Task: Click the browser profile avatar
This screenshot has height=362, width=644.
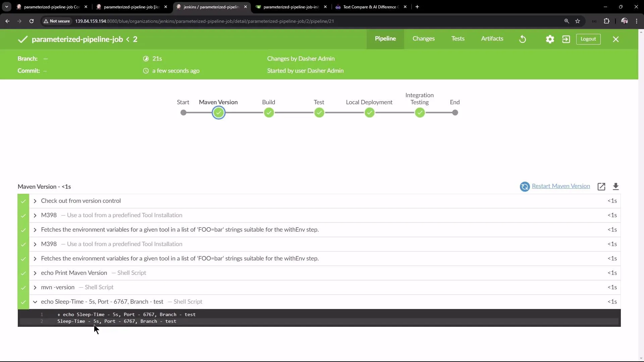Action: pyautogui.click(x=624, y=21)
